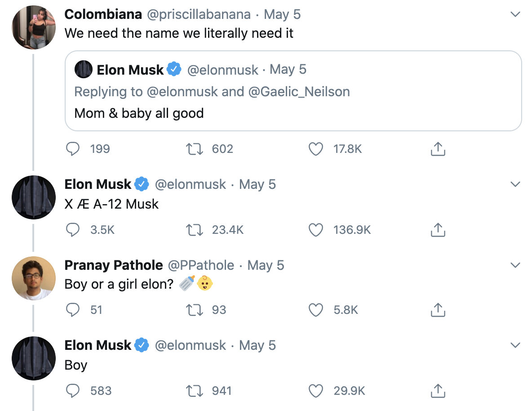Click Colombiana's avatar photo

(34, 27)
